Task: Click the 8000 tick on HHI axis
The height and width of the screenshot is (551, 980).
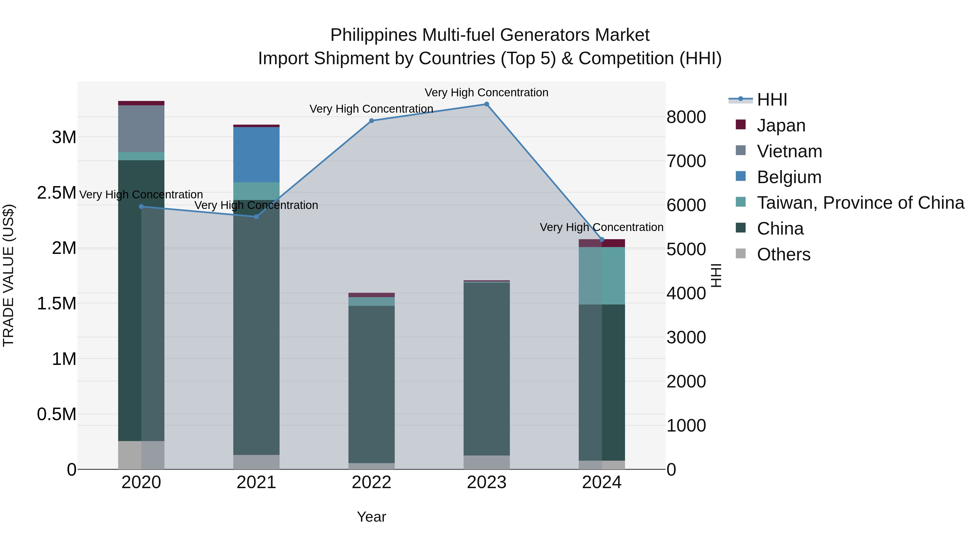Action: click(686, 117)
